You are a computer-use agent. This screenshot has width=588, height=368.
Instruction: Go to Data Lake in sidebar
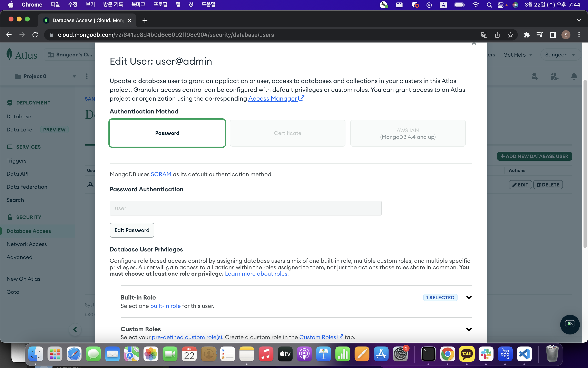point(19,130)
